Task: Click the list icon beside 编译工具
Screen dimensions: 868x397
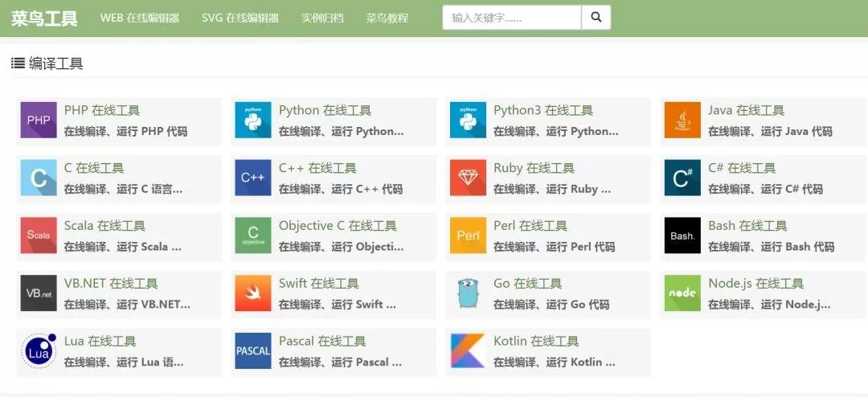Action: point(18,63)
